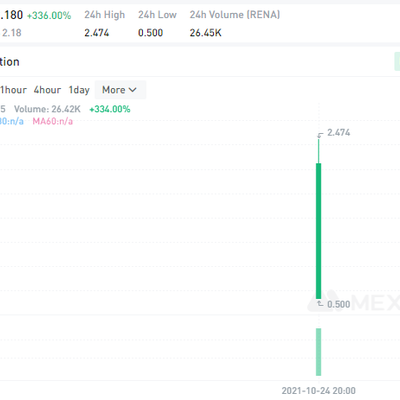Click the Volume: 26.42K indicator text
The height and width of the screenshot is (400, 400).
click(x=47, y=109)
